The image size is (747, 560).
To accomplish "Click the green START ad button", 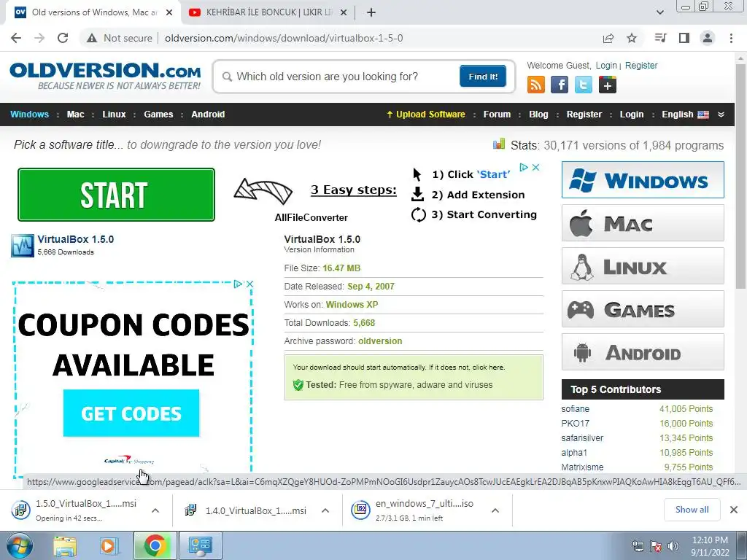I will 116,195.
